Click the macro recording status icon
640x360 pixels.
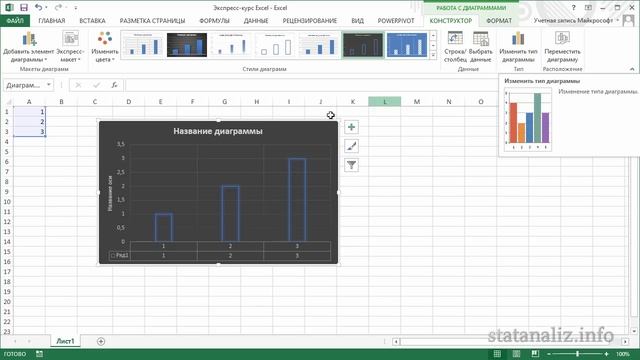(x=39, y=354)
